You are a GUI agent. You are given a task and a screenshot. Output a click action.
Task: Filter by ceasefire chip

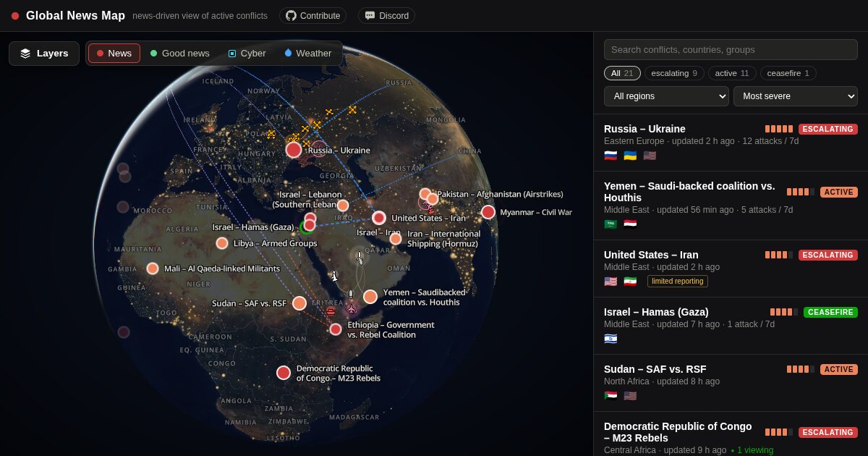[788, 73]
